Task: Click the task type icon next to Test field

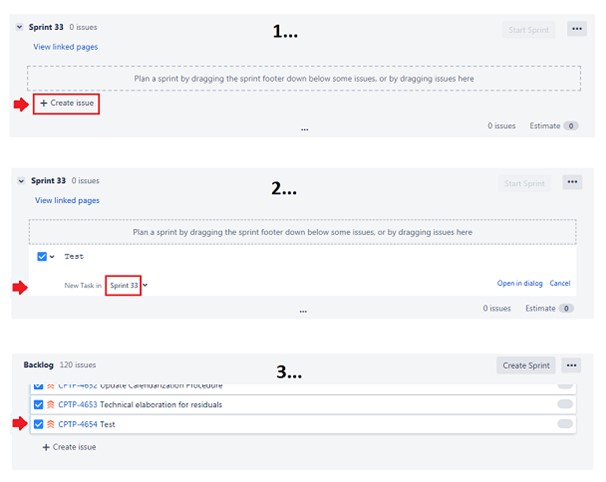Action: click(x=42, y=257)
